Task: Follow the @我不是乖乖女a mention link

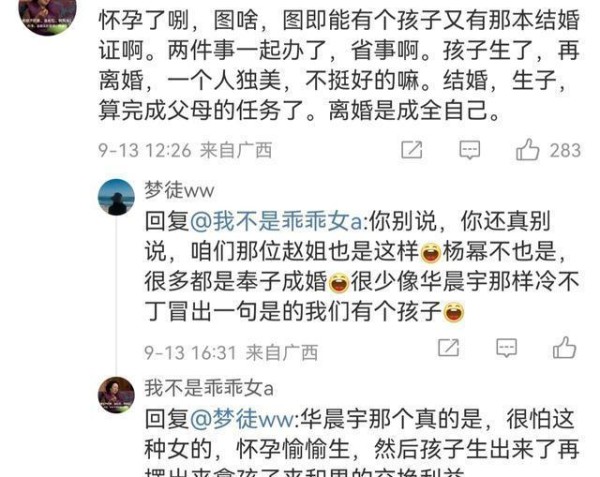Action: click(276, 221)
